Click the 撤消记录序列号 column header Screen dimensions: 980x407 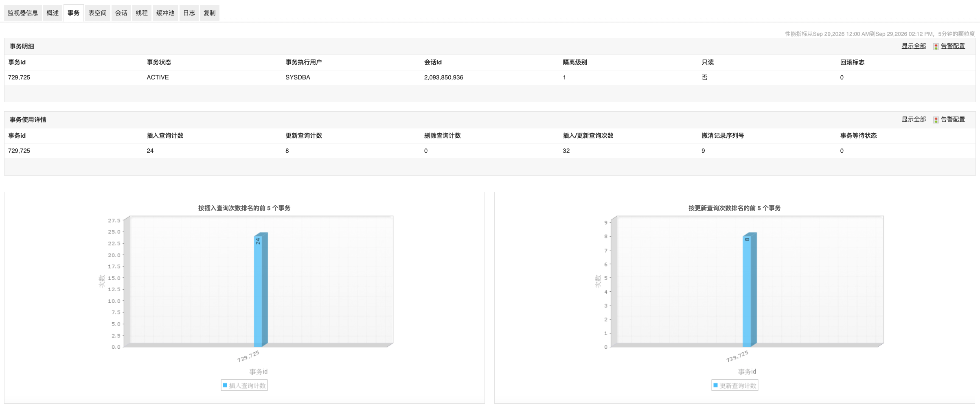pyautogui.click(x=723, y=136)
